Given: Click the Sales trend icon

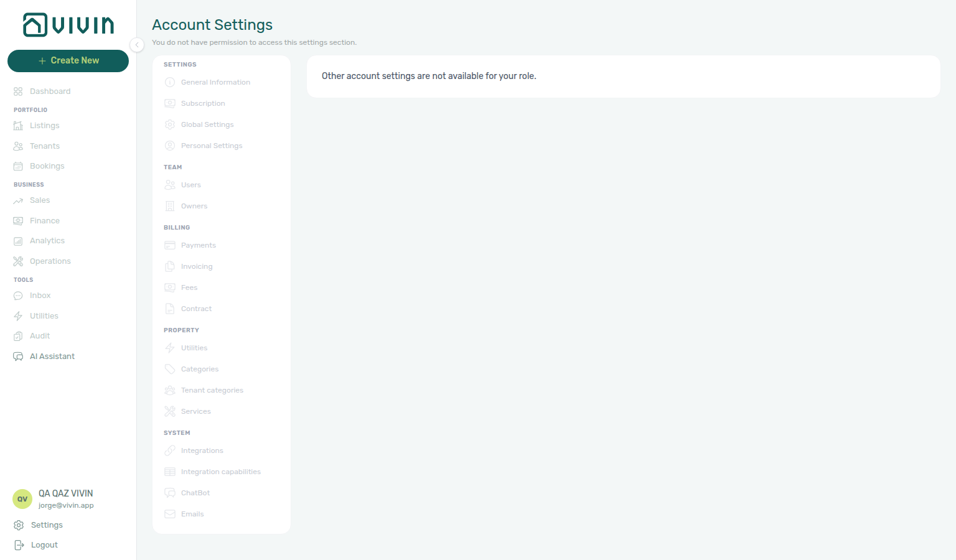Looking at the screenshot, I should pos(18,200).
